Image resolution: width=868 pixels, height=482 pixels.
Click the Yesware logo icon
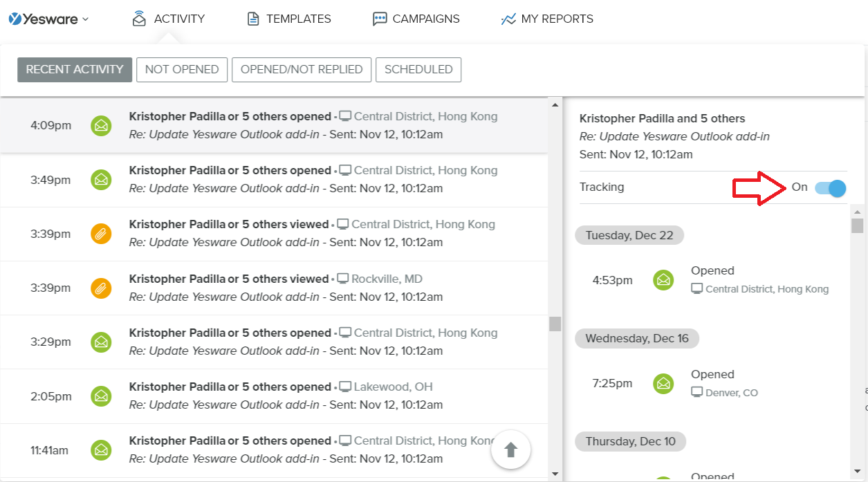pos(15,19)
